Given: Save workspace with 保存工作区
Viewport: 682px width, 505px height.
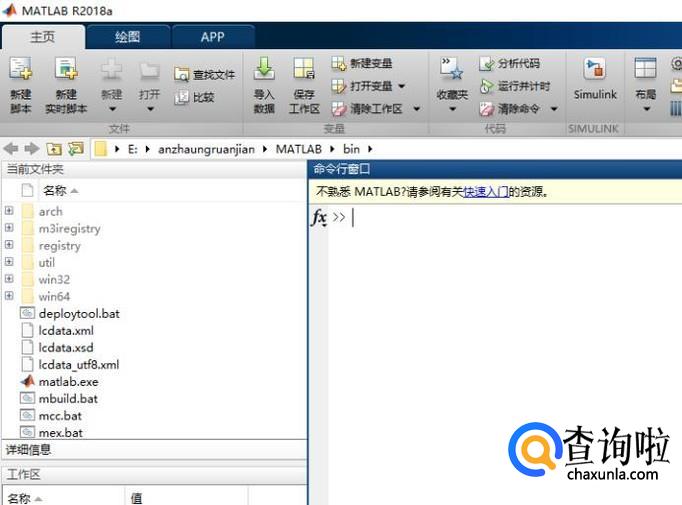Looking at the screenshot, I should tap(304, 85).
